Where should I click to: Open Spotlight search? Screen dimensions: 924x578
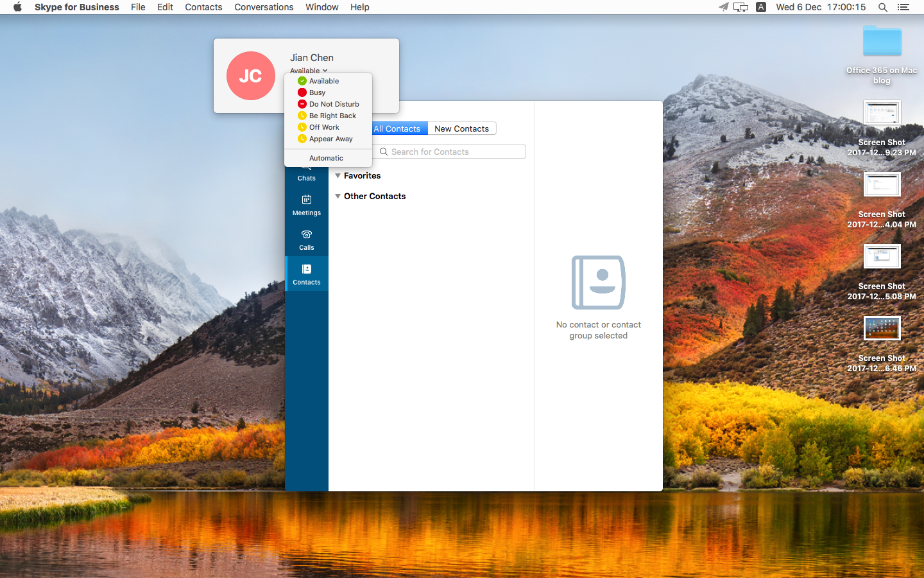pos(883,7)
